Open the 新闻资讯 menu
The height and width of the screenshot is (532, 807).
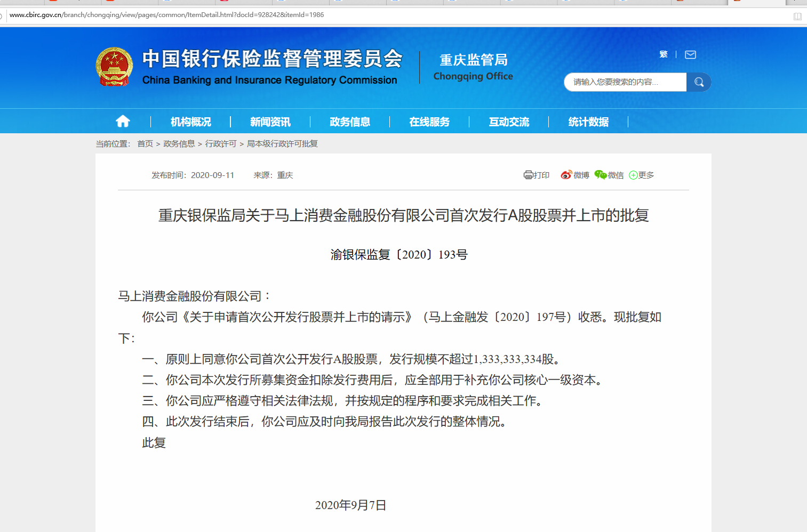(270, 122)
